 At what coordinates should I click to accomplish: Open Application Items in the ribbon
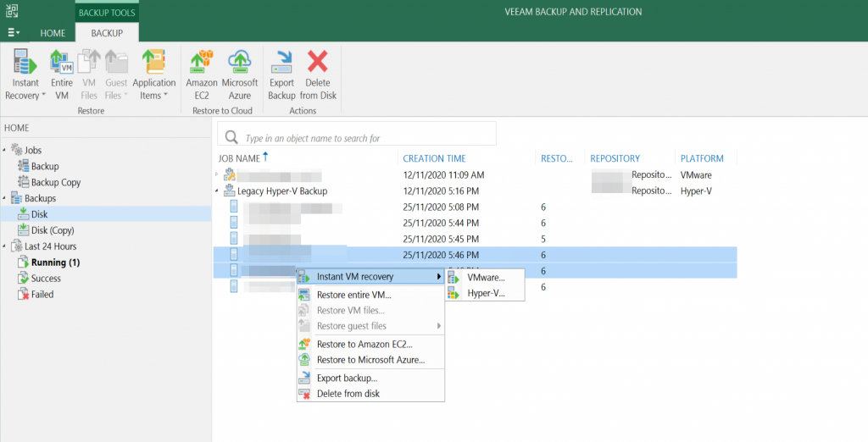154,75
